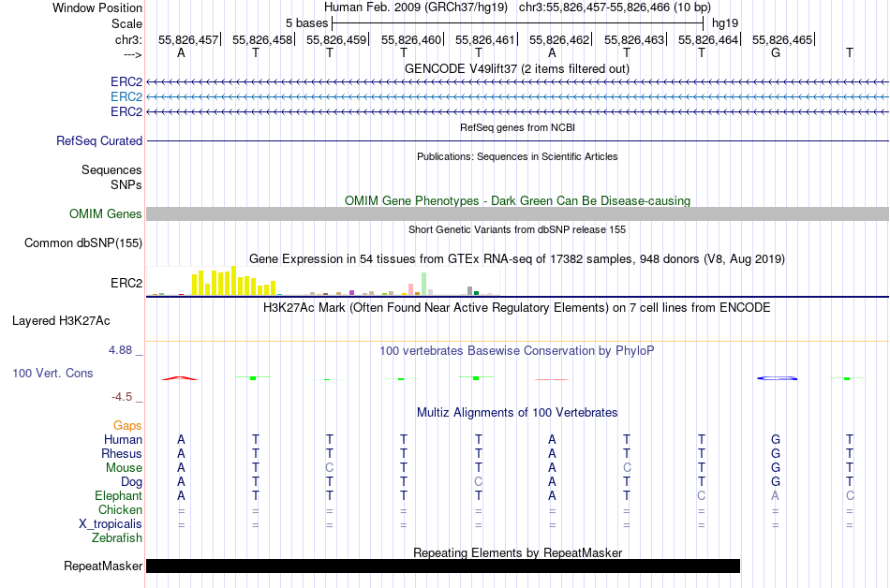Click the ERC2 GTEx expression label
This screenshot has height=588, width=890.
(x=126, y=283)
